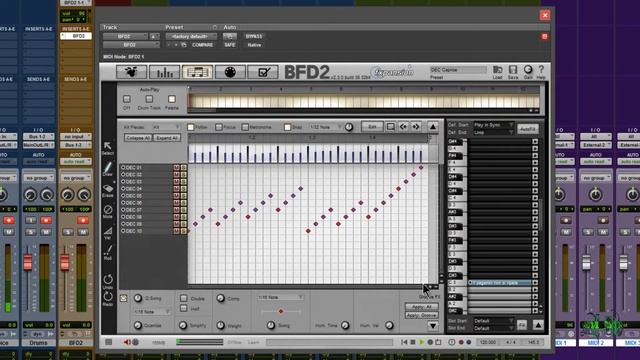Click the groove editor zoom-window icon
Screen dimensions: 640x360
(x=391, y=127)
